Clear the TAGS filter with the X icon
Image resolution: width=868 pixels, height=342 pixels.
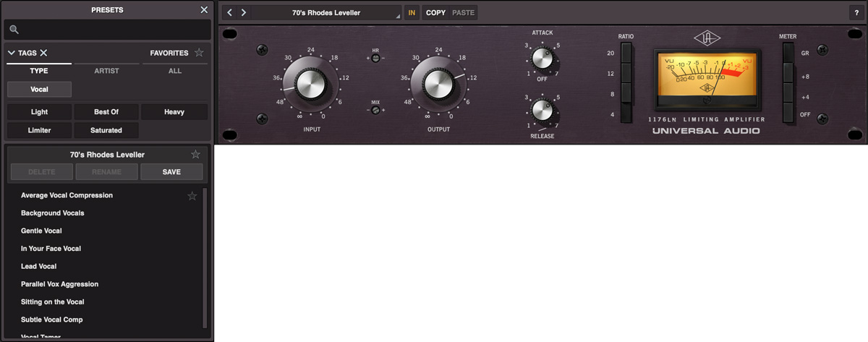[43, 53]
